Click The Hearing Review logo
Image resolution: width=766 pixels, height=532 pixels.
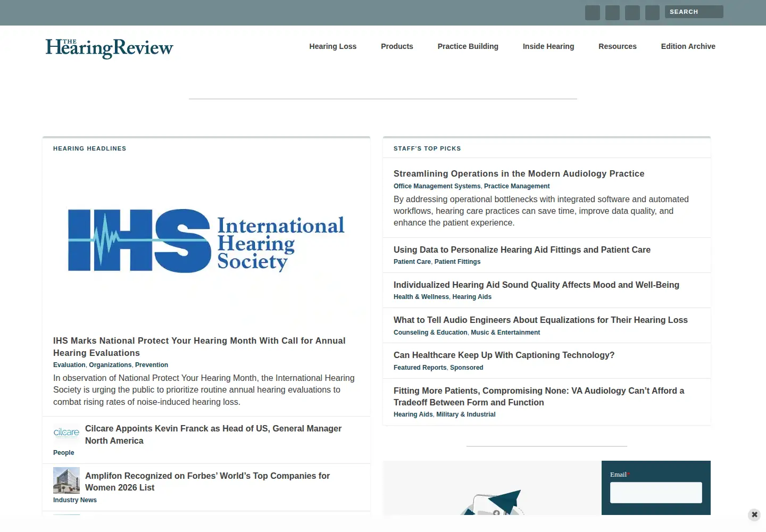tap(109, 48)
